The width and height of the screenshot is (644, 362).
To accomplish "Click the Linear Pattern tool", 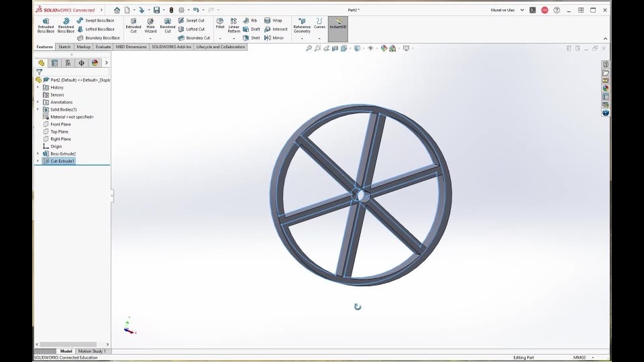I will [x=233, y=25].
